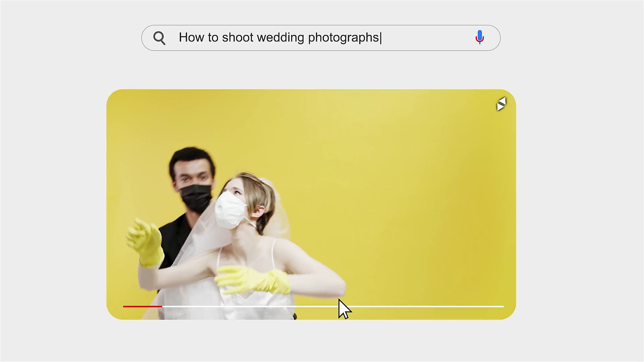Activate the microphone voice search icon

480,37
